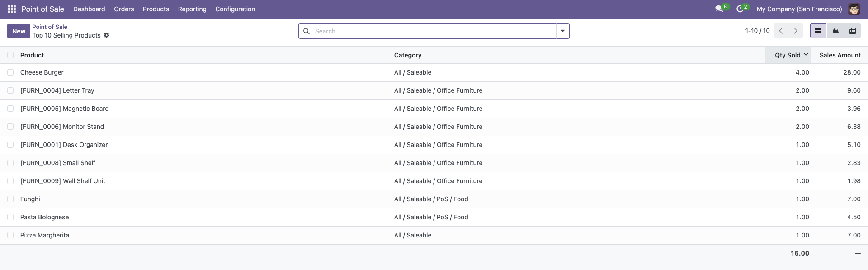The height and width of the screenshot is (270, 868).
Task: Check the Desk Organizer row checkbox
Action: 10,145
